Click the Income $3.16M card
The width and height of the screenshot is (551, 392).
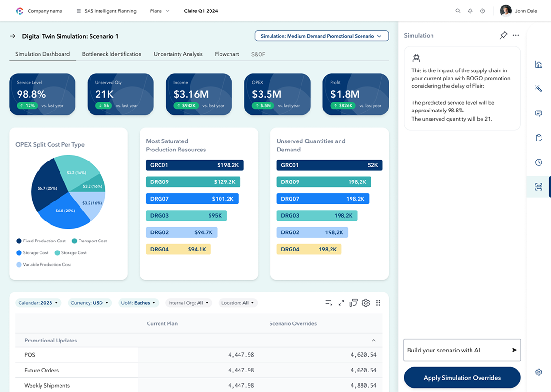(x=199, y=94)
